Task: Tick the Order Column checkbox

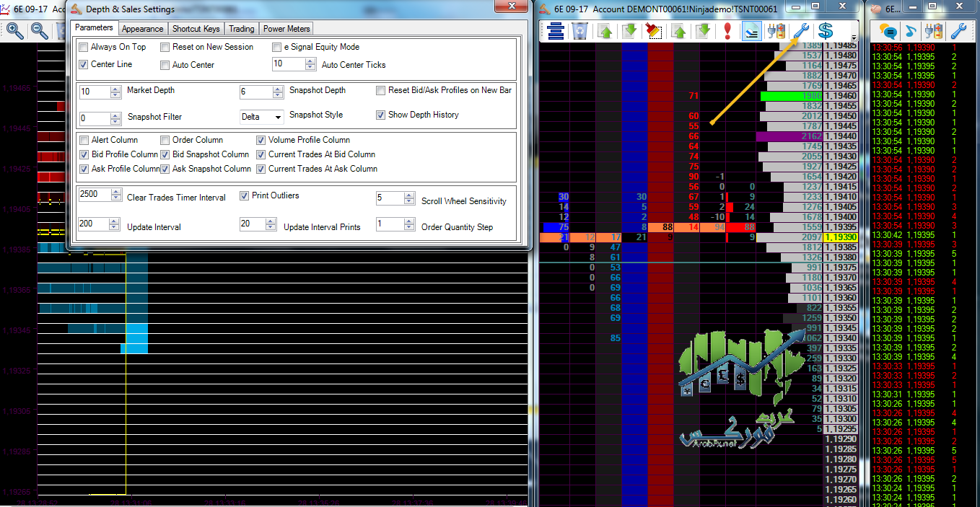Action: click(165, 140)
